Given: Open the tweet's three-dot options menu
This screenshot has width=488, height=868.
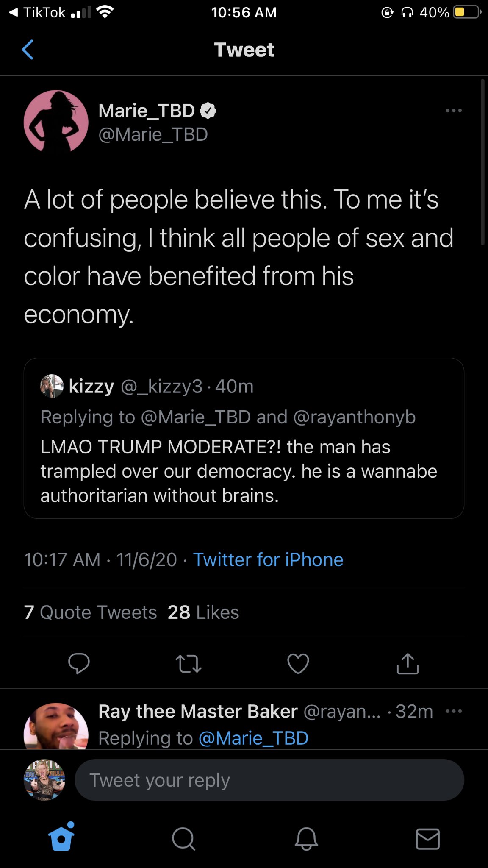Looking at the screenshot, I should click(x=454, y=111).
